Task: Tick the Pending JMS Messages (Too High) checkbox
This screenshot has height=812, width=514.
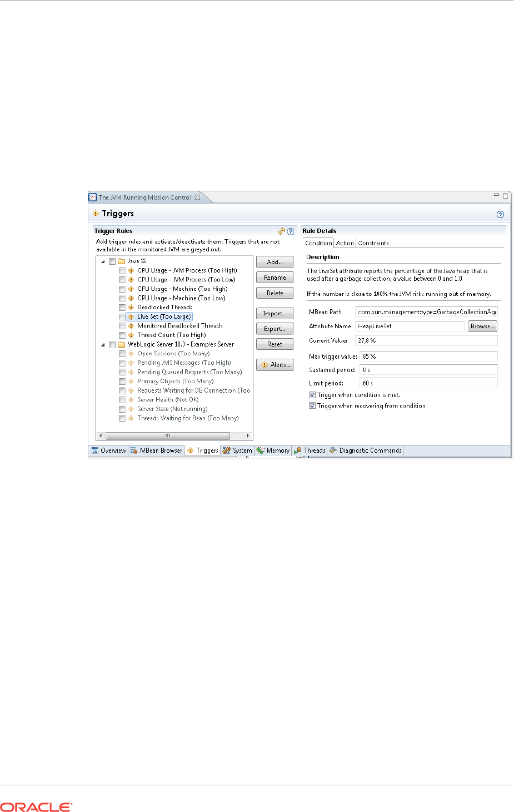Action: (x=122, y=363)
